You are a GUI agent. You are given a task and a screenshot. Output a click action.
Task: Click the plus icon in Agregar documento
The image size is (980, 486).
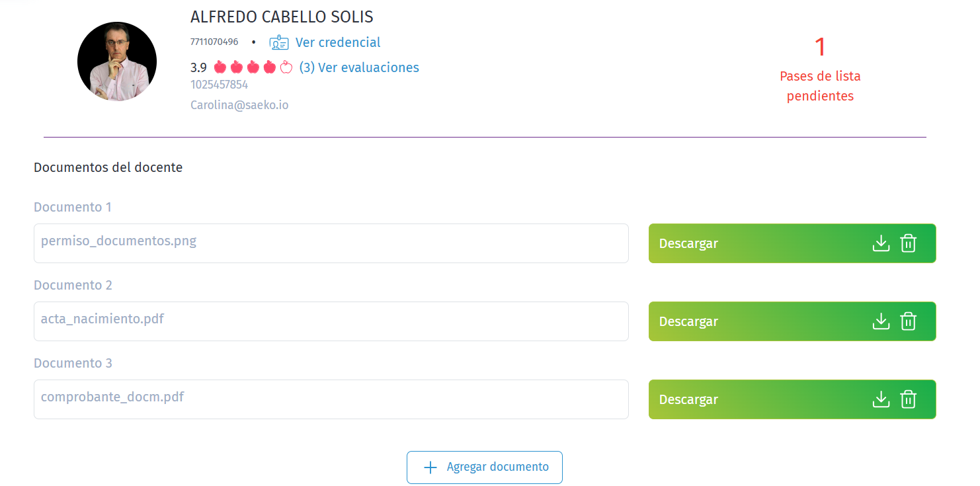[430, 467]
